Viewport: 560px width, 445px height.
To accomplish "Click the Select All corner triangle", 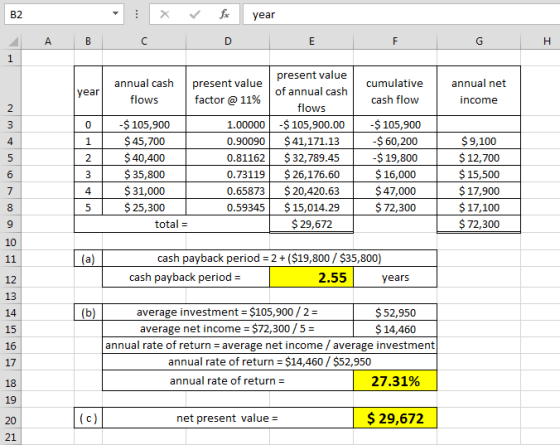I will 13,41.
